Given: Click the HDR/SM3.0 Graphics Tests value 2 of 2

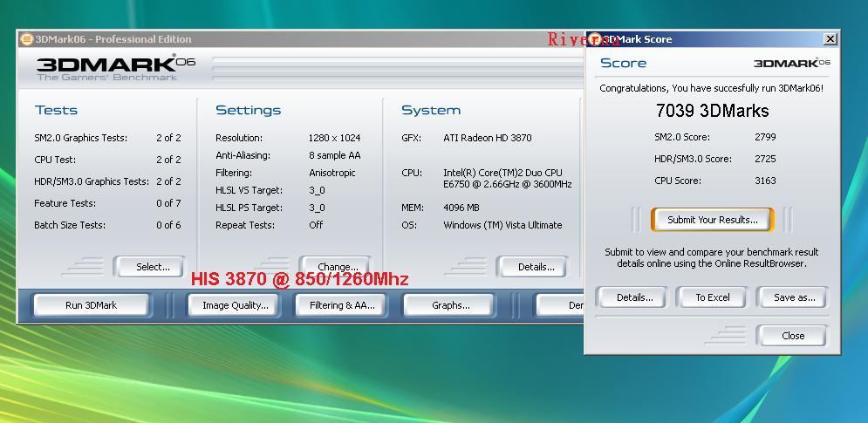Looking at the screenshot, I should [x=168, y=181].
